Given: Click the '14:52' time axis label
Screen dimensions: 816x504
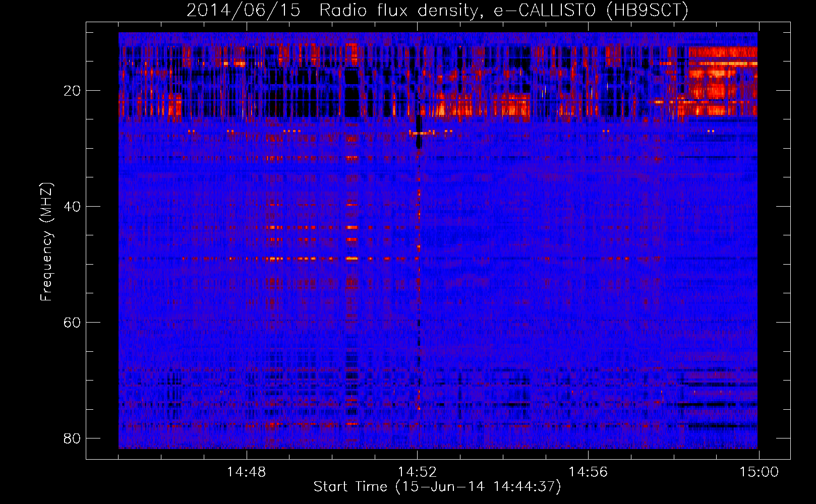Looking at the screenshot, I should (x=417, y=472).
